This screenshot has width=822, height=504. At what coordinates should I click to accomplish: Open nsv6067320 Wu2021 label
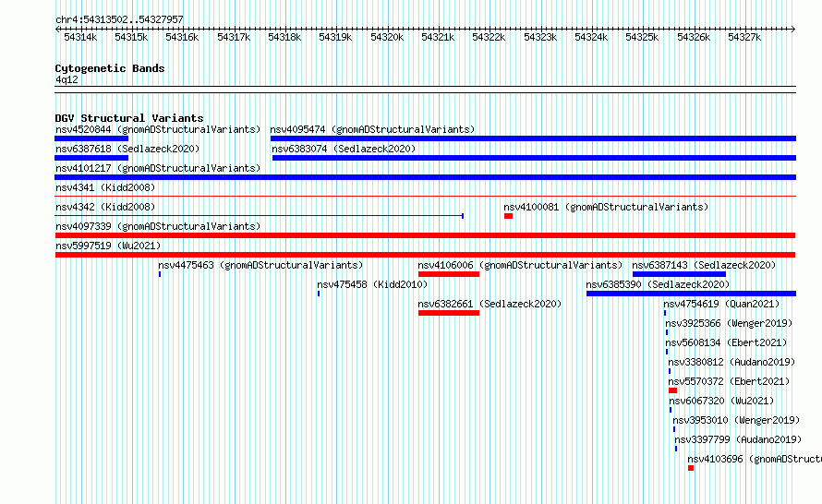(721, 401)
